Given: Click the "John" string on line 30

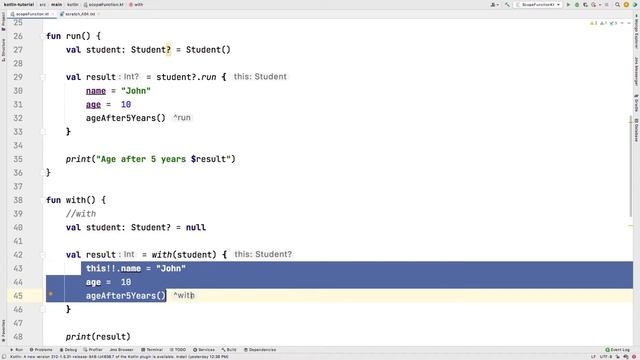Looking at the screenshot, I should click(x=136, y=91).
